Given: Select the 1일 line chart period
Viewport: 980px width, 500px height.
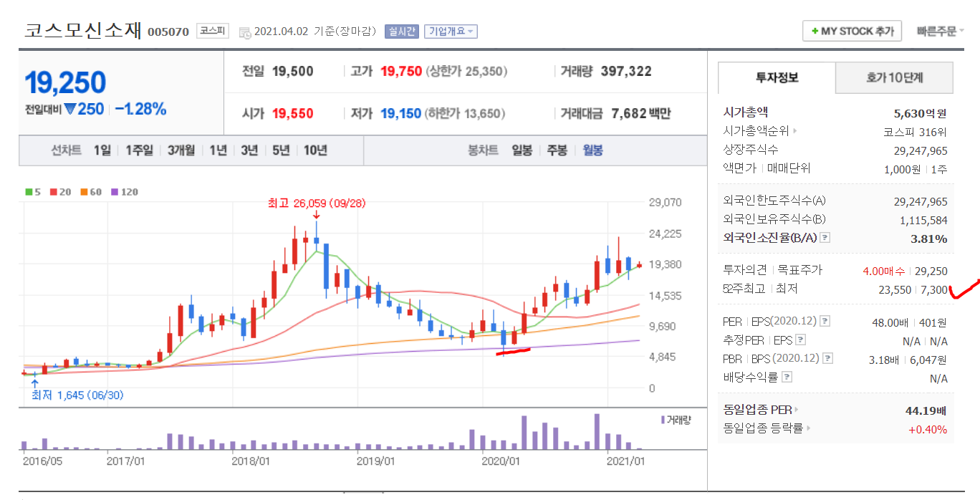Looking at the screenshot, I should pos(102,150).
